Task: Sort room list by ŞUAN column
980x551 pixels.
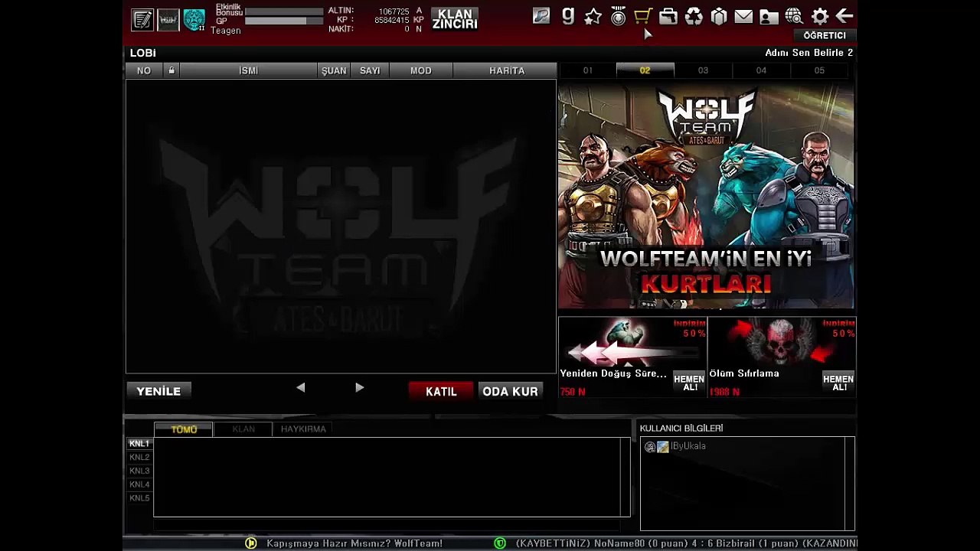Action: tap(334, 70)
